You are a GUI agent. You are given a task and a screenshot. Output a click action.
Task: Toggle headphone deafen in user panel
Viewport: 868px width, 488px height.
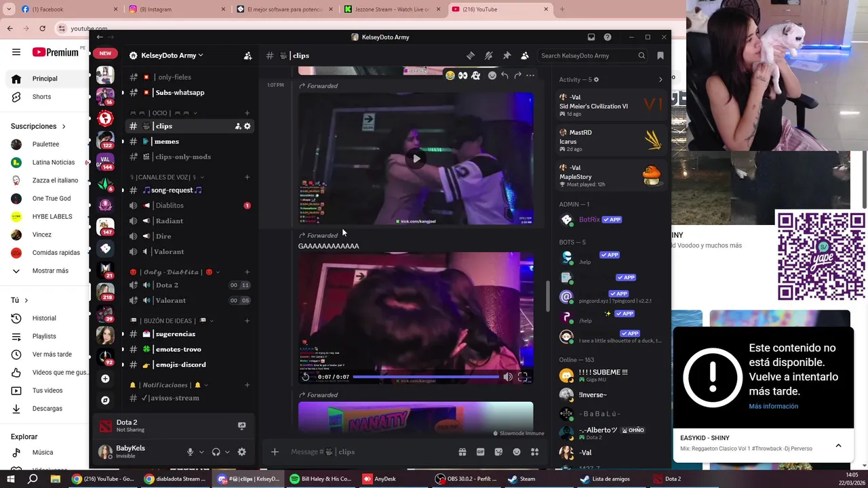click(216, 452)
